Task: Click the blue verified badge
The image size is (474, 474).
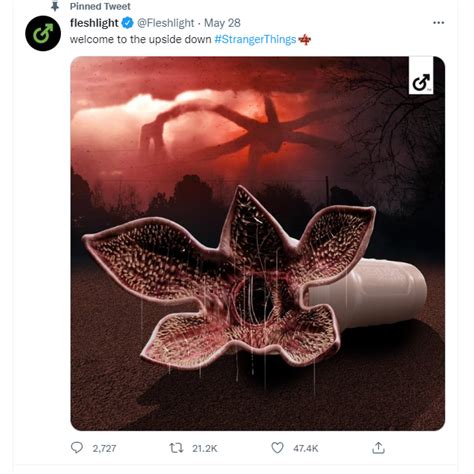Action: 127,23
